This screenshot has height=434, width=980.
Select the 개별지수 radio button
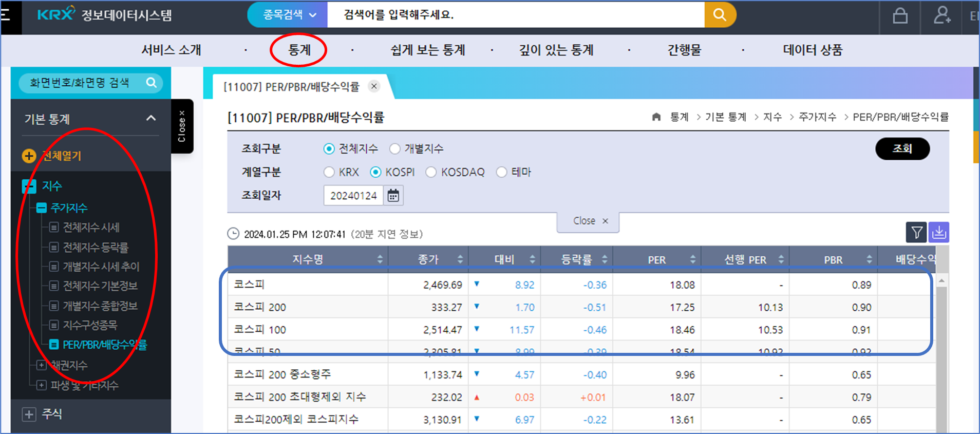click(394, 149)
